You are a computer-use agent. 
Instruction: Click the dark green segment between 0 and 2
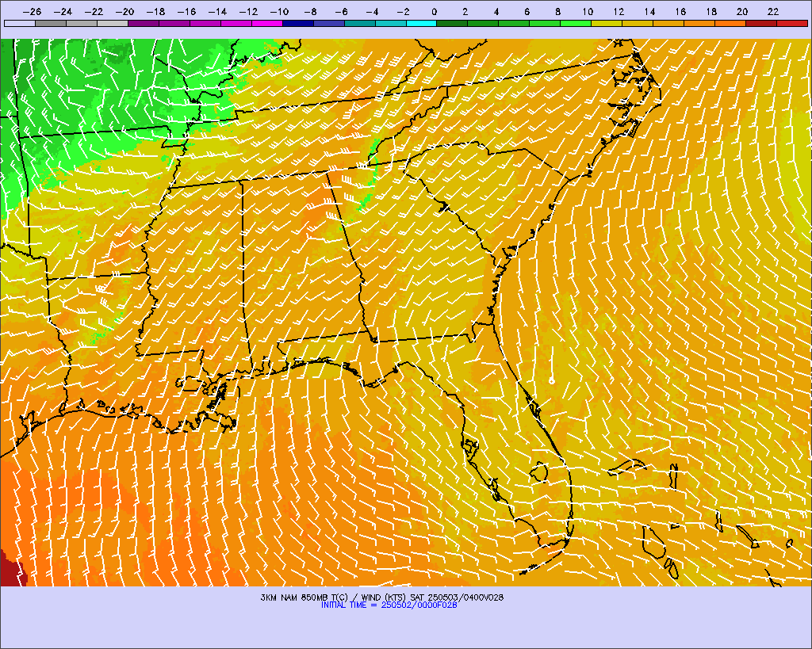453,23
